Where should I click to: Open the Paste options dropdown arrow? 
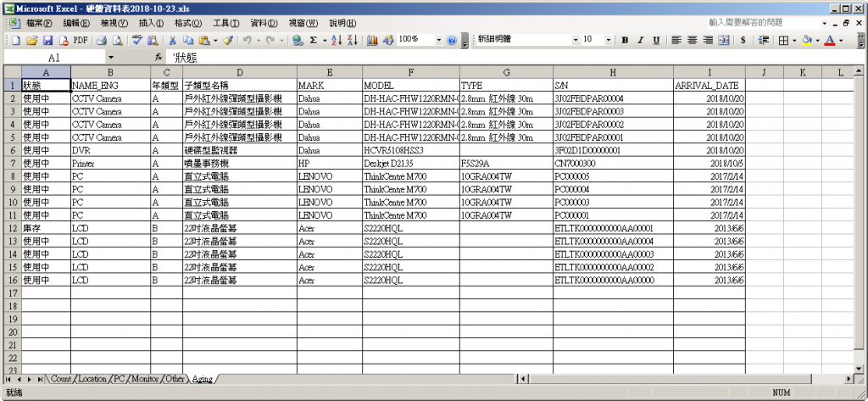coord(215,41)
